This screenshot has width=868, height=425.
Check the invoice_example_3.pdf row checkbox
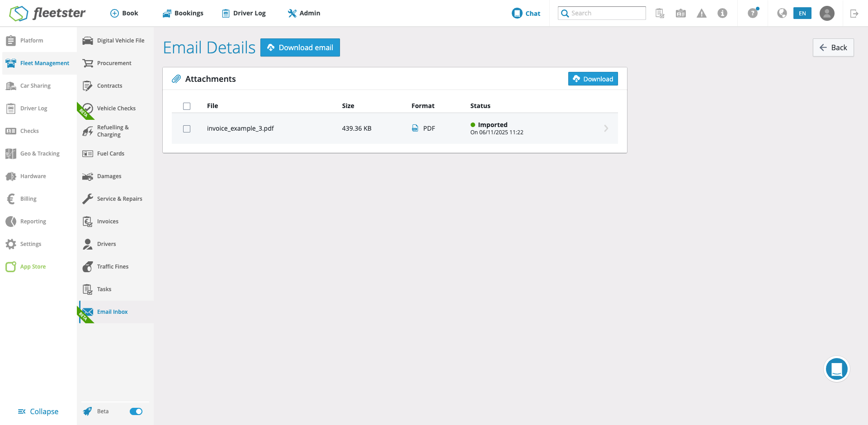click(187, 129)
